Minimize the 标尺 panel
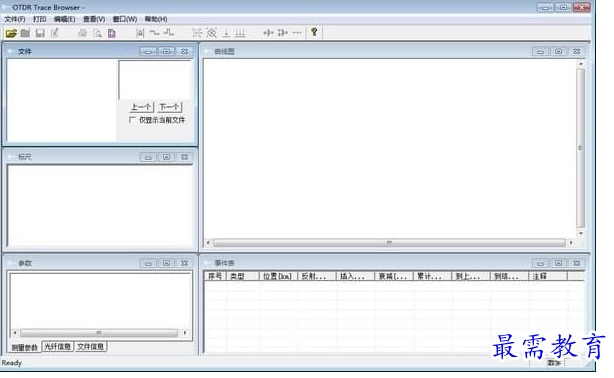 coord(148,157)
